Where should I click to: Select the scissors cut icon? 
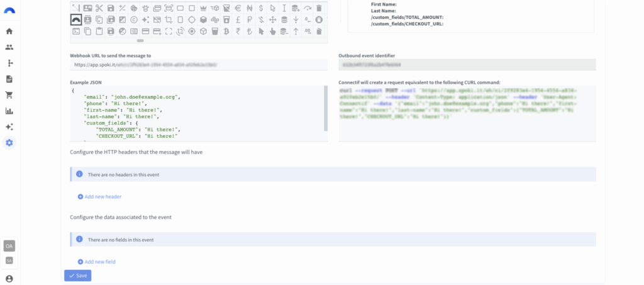[x=99, y=8]
